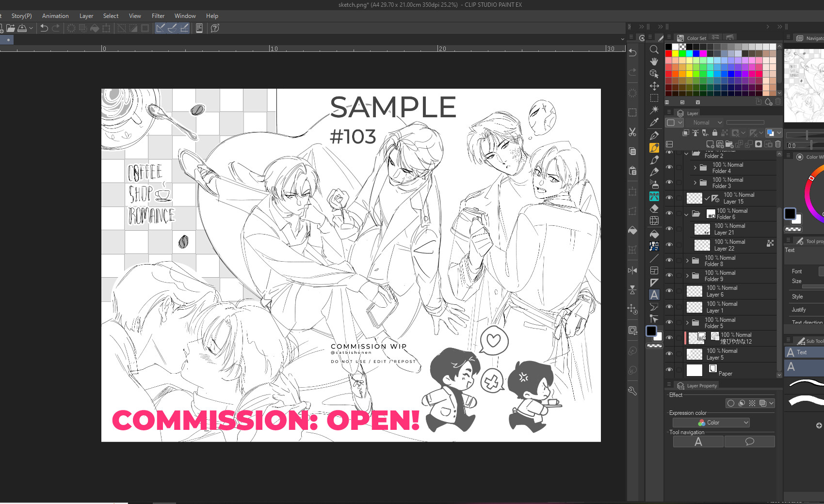Expand Folder 9 in layer list

[x=687, y=276]
